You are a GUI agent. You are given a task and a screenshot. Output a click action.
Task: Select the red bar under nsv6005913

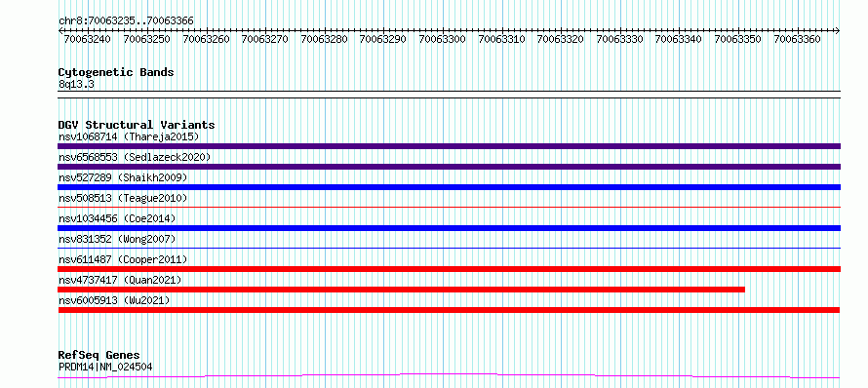pyautogui.click(x=449, y=310)
